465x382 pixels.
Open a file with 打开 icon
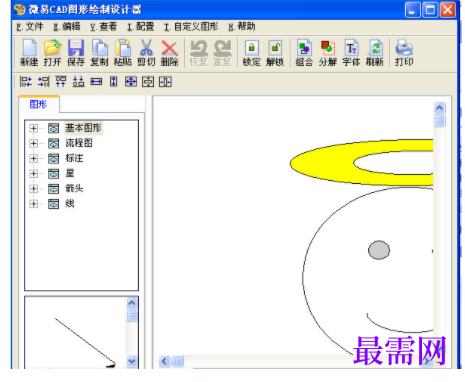click(x=53, y=53)
